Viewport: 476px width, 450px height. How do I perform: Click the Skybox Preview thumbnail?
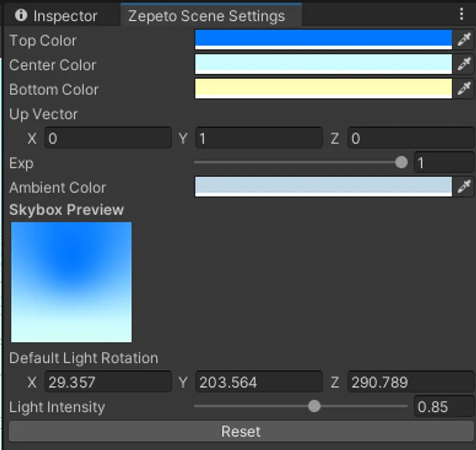tap(71, 282)
